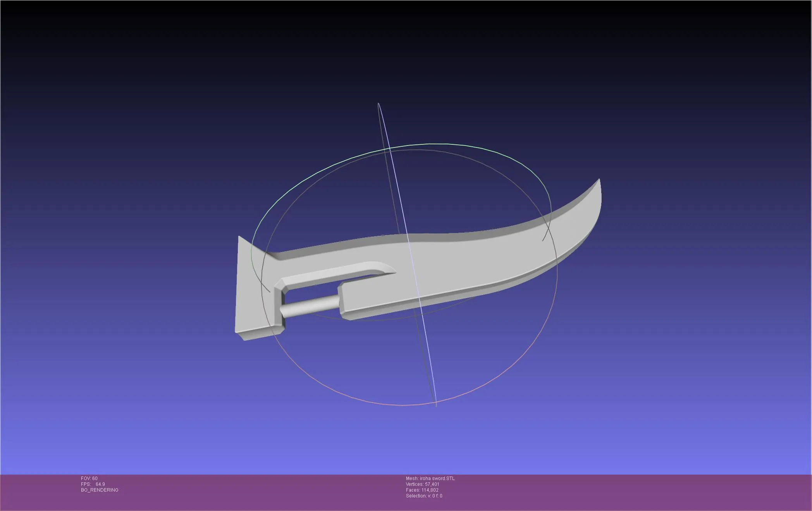This screenshot has width=812, height=511.
Task: Click the Faces: 114,802 readout
Action: [x=422, y=490]
